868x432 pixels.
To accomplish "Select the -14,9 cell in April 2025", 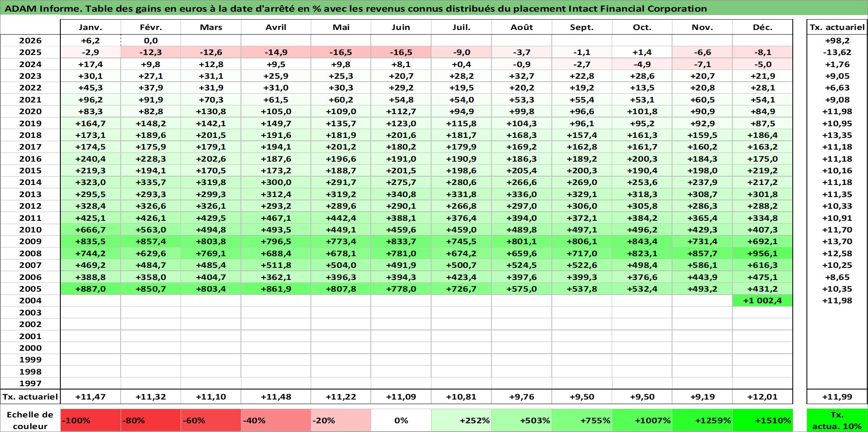I will pos(276,52).
